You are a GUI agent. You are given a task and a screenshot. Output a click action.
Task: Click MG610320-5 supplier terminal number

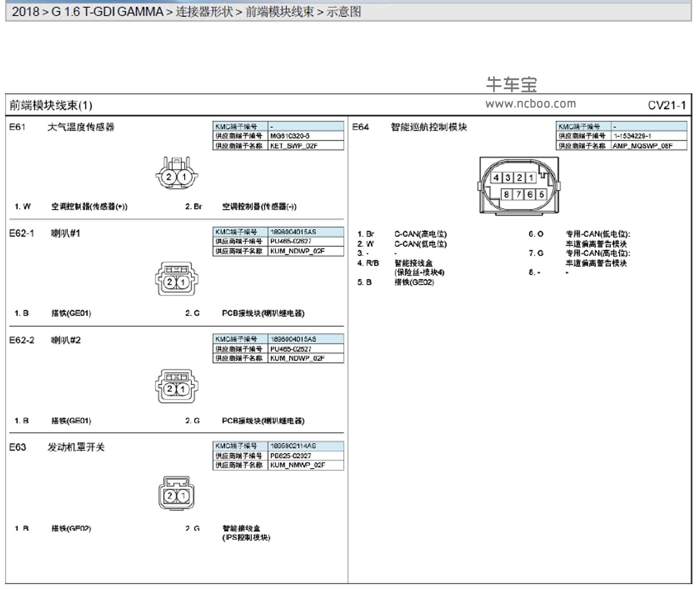(x=306, y=136)
